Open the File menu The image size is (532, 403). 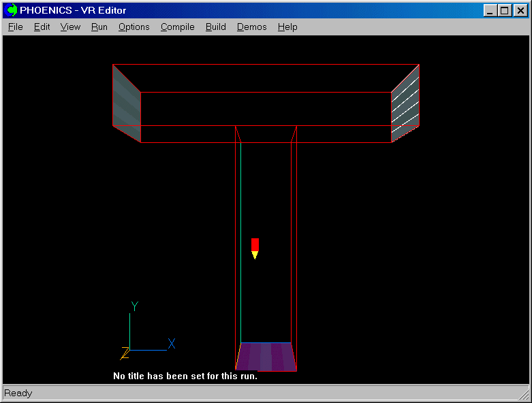tap(15, 27)
